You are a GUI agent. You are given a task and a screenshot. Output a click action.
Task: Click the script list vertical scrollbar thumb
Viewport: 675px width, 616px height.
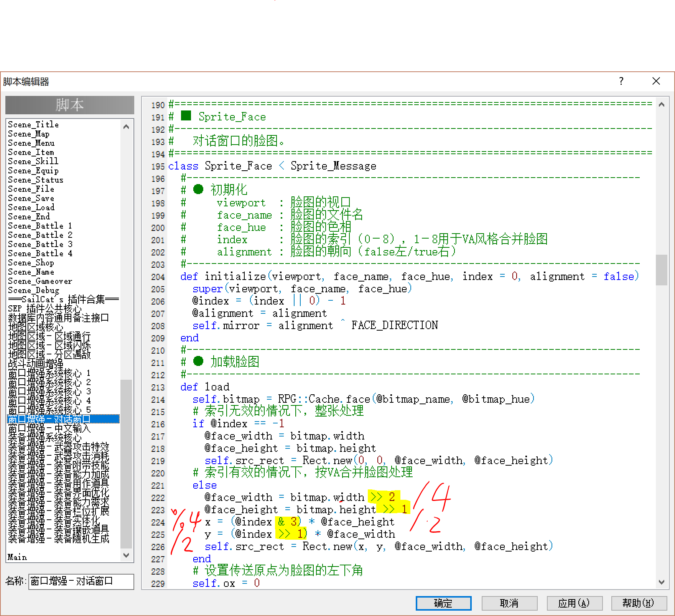click(x=126, y=464)
